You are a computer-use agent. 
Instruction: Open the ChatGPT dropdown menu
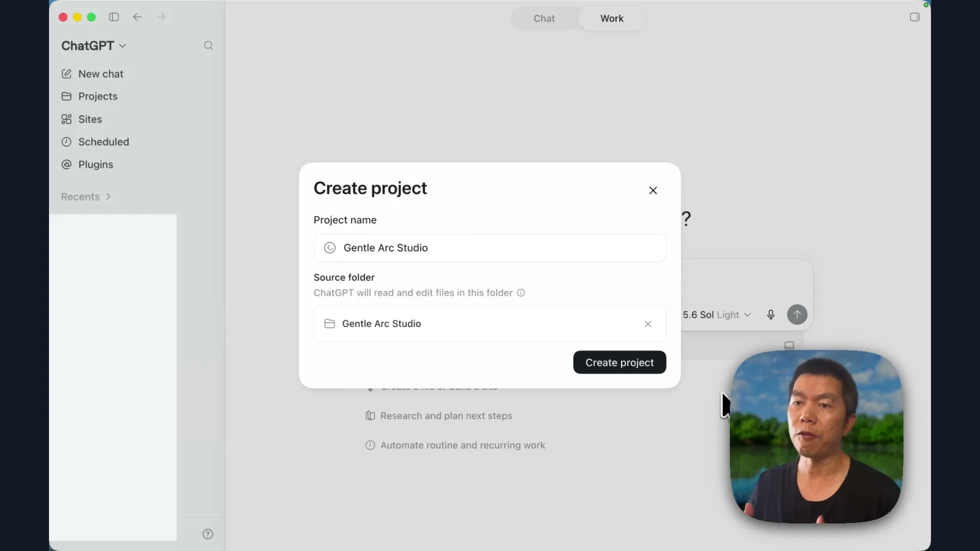tap(93, 45)
